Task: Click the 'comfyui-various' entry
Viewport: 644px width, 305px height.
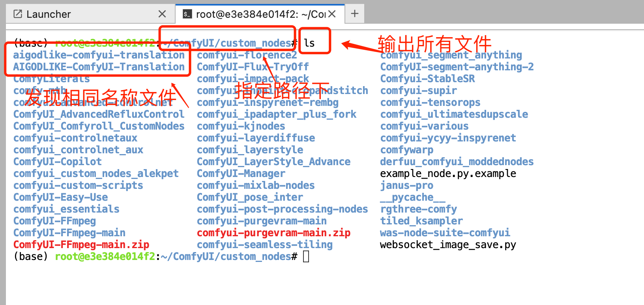Action: pos(425,126)
